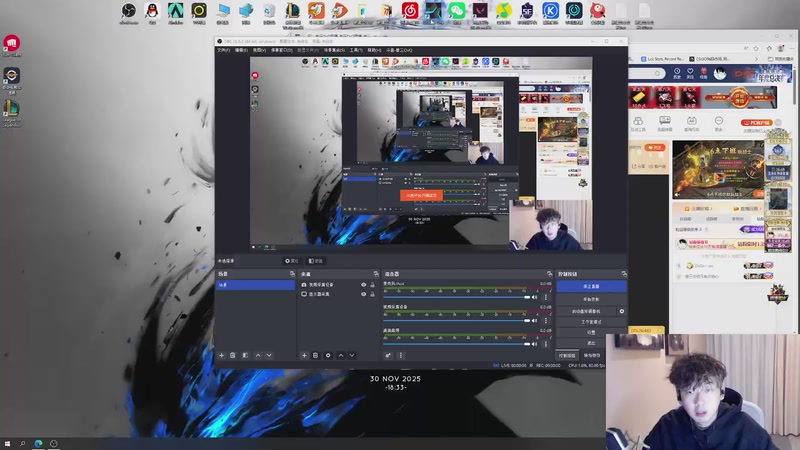The image size is (800, 450).
Task: Open the File menu in OBS
Action: (223, 50)
